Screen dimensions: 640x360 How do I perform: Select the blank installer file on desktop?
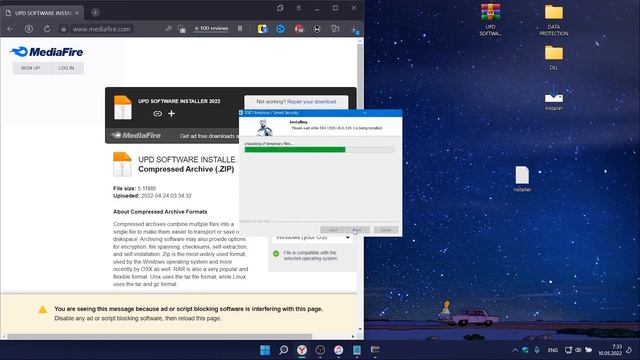[x=522, y=179]
